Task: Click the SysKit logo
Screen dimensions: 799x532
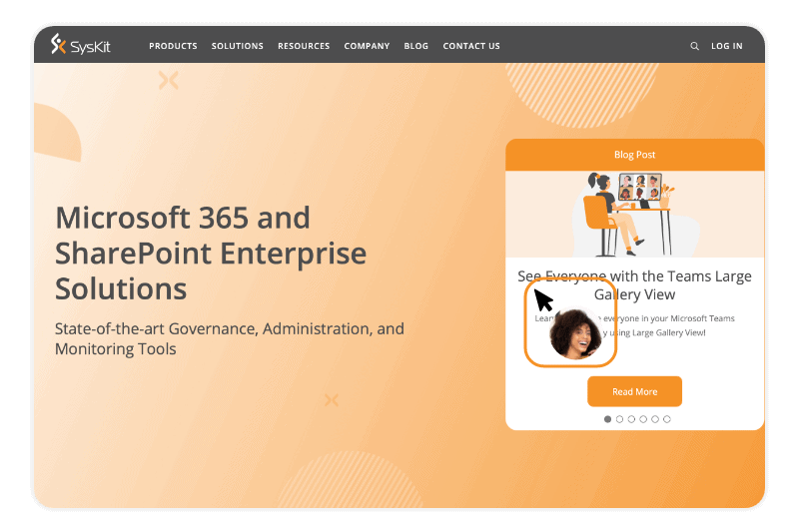Action: point(80,45)
